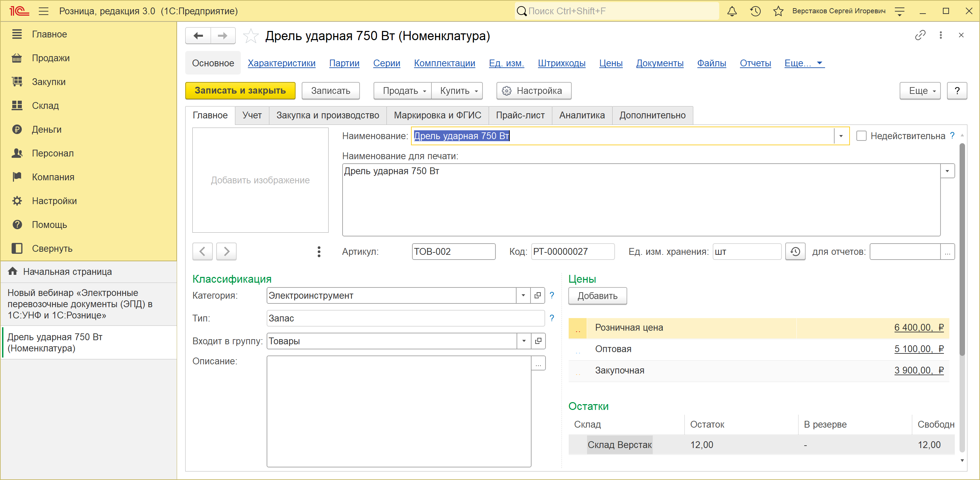The height and width of the screenshot is (480, 980).
Task: Switch to the Аналитика tab
Action: (x=582, y=115)
